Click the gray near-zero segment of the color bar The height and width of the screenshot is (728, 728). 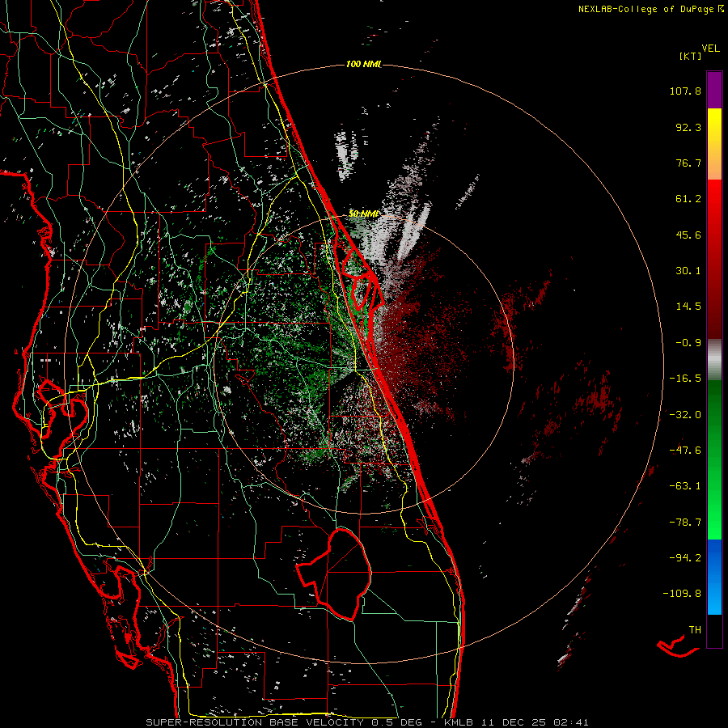click(714, 360)
